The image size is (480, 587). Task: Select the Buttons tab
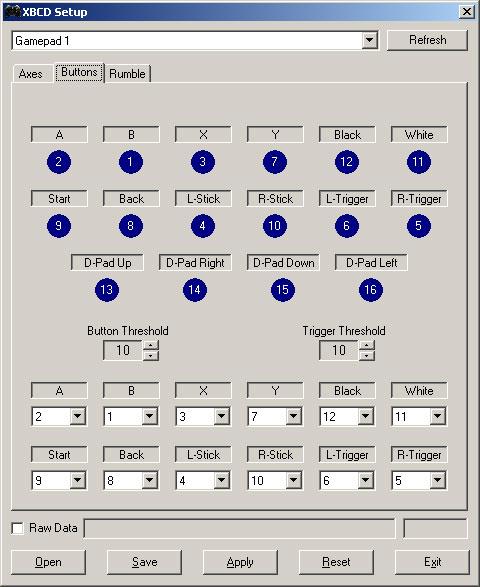[79, 72]
